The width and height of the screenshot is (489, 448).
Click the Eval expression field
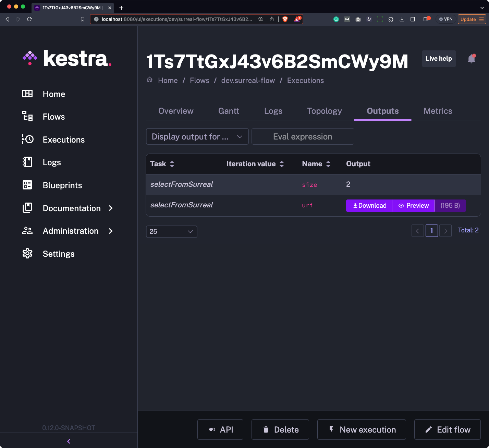tap(303, 137)
